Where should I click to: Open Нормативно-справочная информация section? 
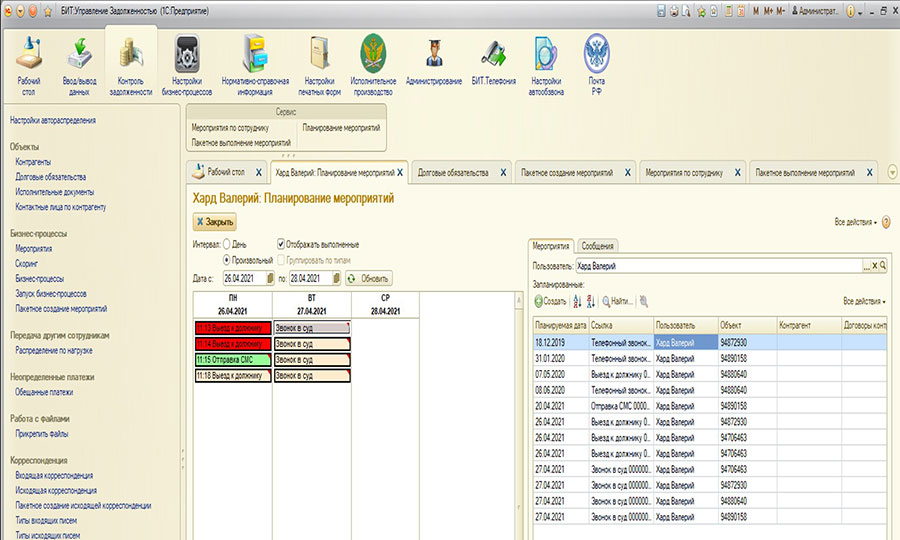pyautogui.click(x=255, y=54)
